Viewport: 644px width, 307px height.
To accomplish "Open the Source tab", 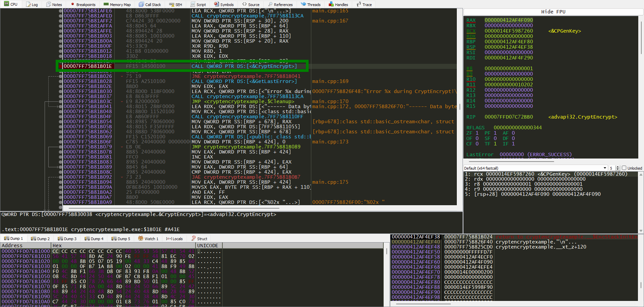I will pyautogui.click(x=251, y=4).
